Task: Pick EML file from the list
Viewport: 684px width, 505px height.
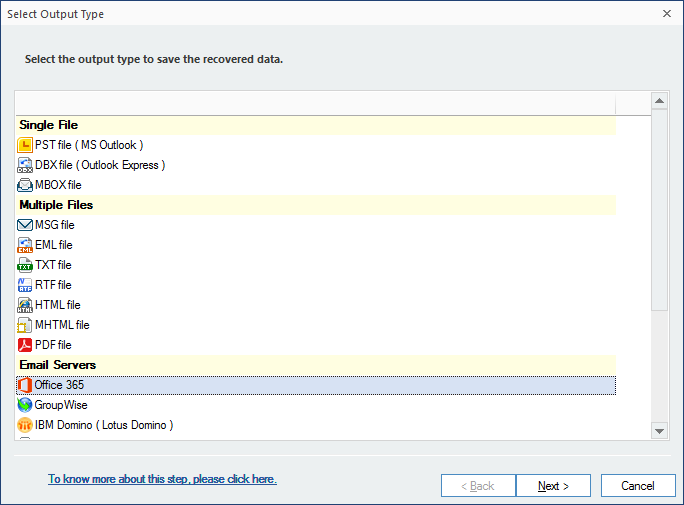Action: pos(316,245)
